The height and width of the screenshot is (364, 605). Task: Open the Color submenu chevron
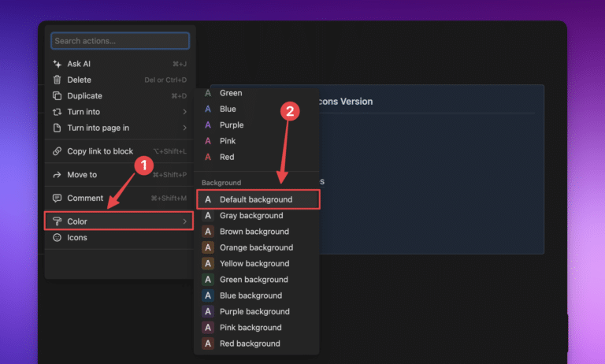pos(184,221)
